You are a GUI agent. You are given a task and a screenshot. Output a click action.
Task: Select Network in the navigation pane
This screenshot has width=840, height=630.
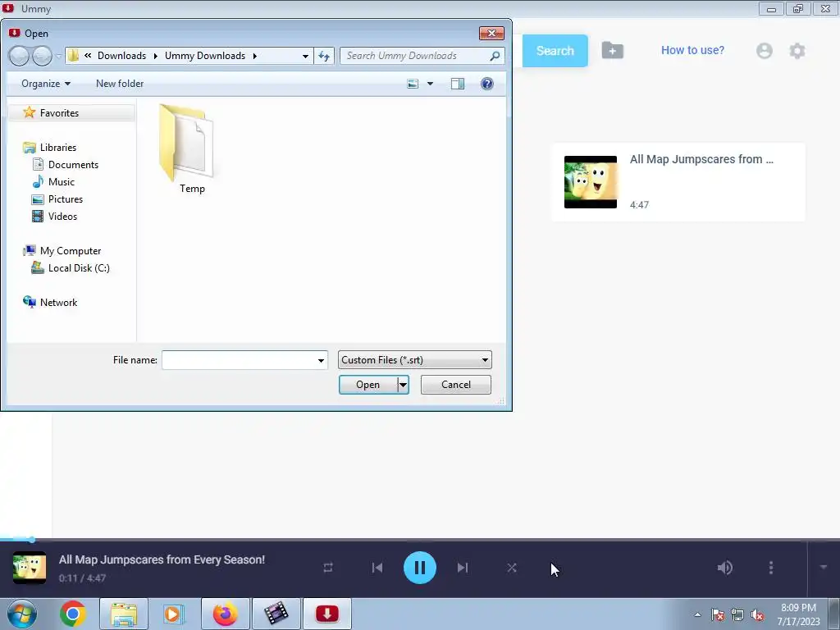pyautogui.click(x=58, y=303)
